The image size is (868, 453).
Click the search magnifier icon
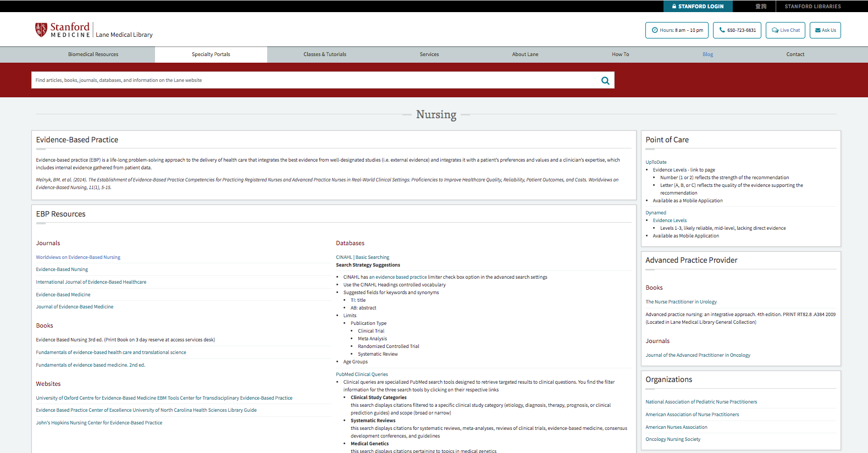coord(605,80)
